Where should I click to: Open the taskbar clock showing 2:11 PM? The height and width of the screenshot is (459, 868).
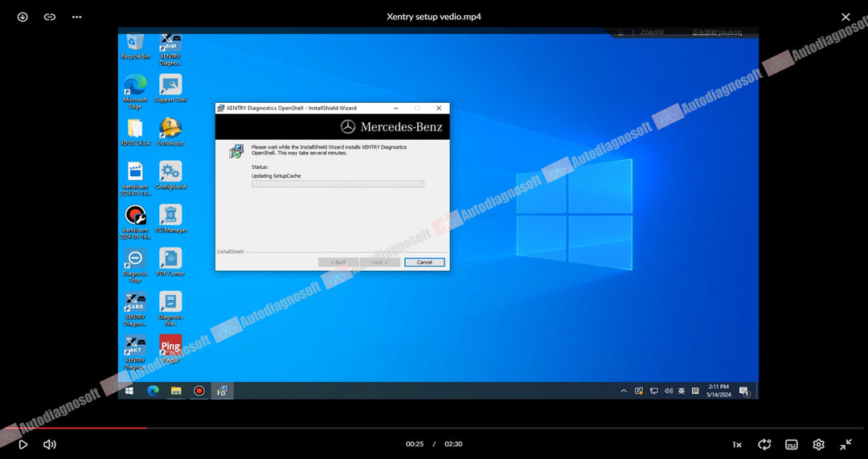point(719,391)
